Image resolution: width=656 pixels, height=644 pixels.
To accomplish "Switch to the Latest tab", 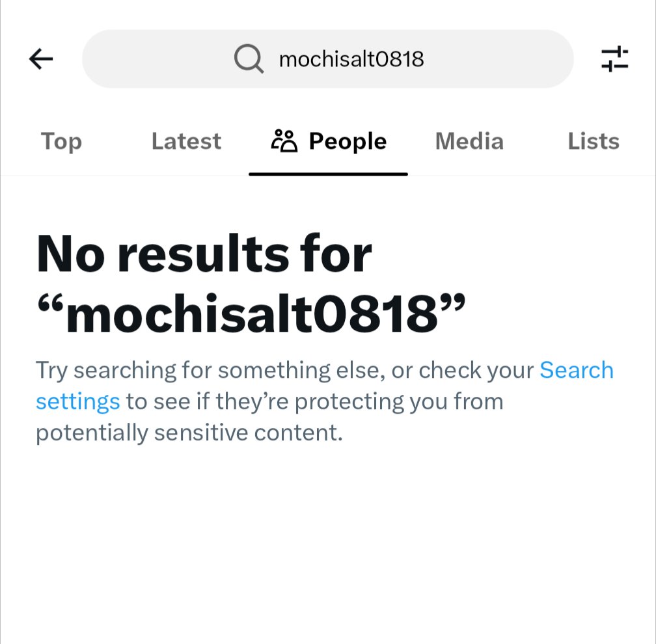I will click(x=186, y=141).
